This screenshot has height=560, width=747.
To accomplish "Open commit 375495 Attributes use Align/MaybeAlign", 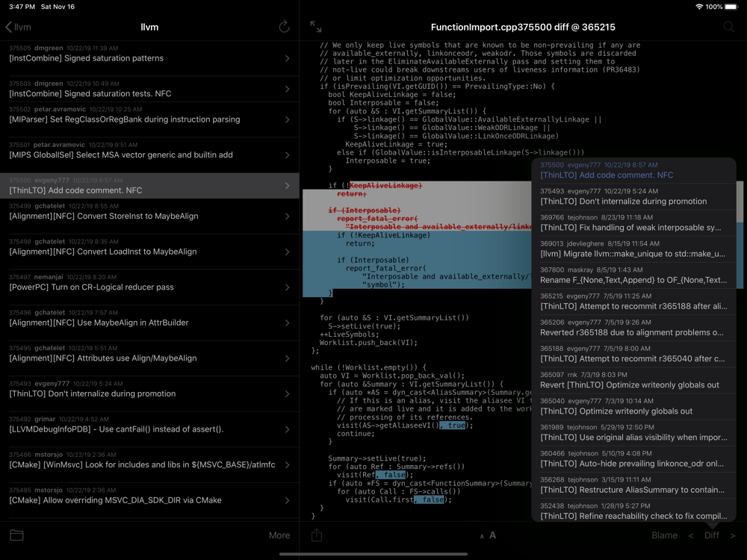I will click(149, 358).
